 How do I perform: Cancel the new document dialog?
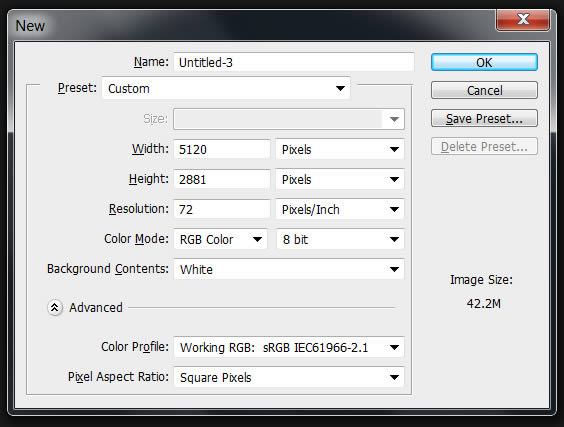[x=484, y=90]
